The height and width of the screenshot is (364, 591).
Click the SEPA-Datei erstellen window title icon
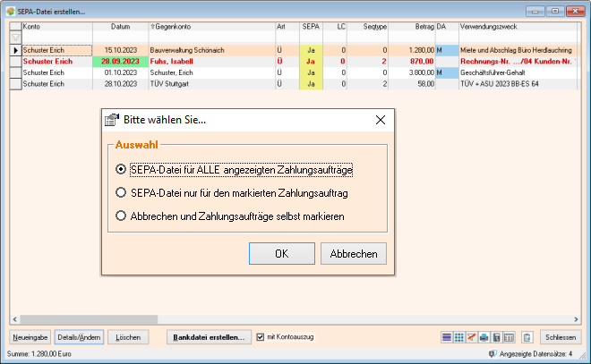(11, 12)
